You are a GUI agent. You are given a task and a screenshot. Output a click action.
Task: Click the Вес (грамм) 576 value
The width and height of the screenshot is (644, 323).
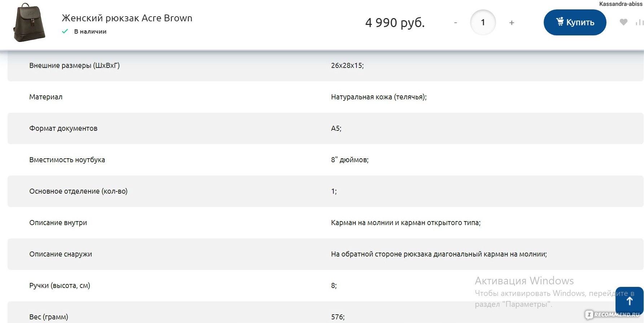pos(338,317)
